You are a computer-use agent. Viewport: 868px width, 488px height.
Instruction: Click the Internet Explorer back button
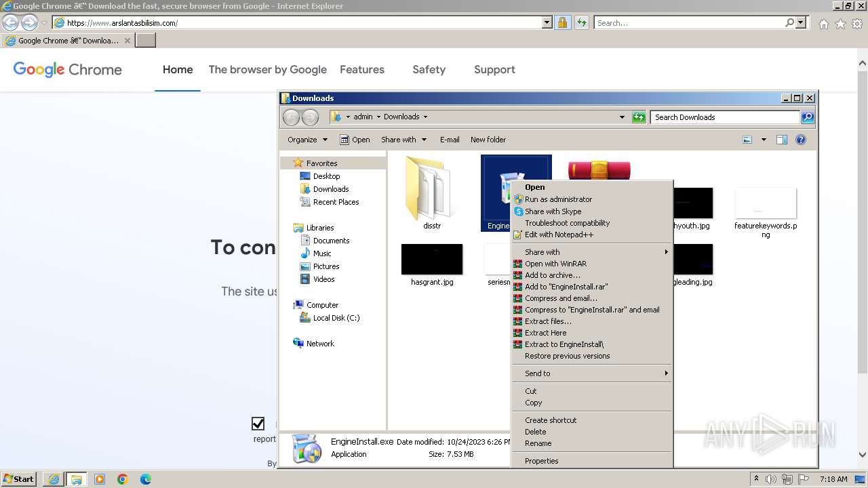point(10,23)
